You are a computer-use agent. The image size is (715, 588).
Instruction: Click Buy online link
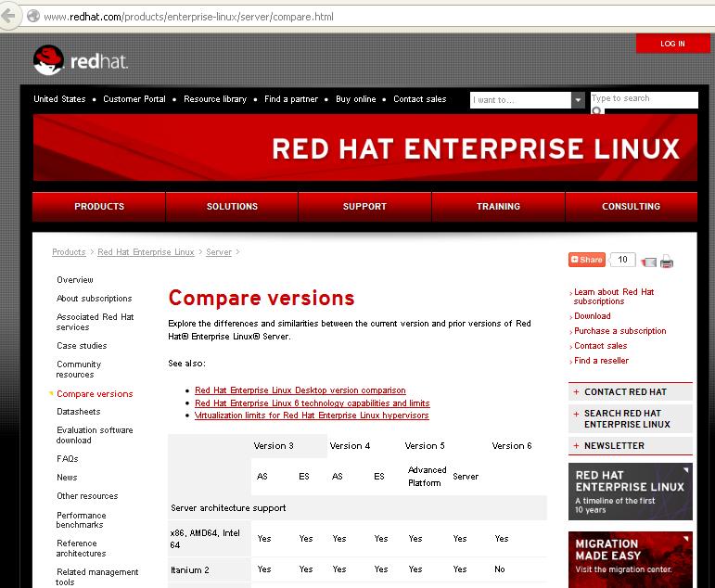coord(356,99)
